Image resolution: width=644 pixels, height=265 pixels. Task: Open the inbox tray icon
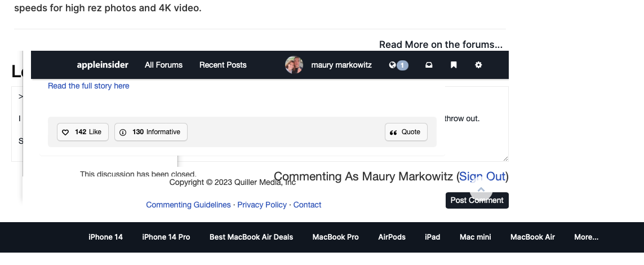(x=429, y=65)
